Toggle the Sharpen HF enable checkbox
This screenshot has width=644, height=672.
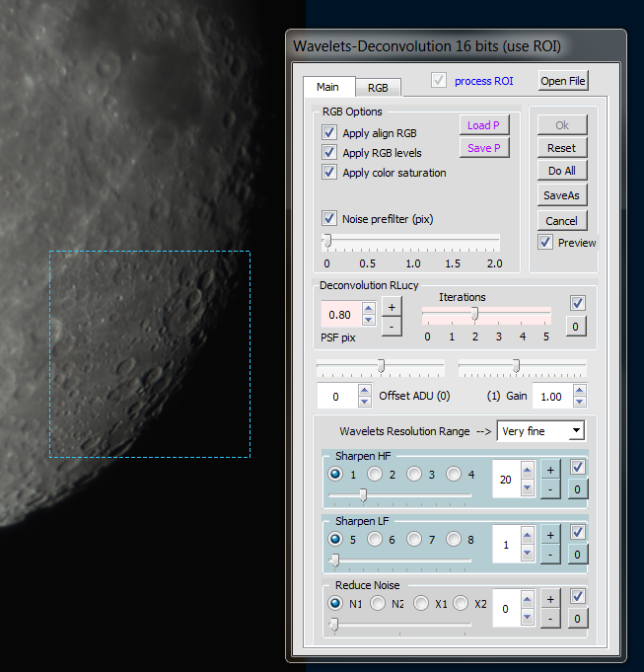pos(578,467)
